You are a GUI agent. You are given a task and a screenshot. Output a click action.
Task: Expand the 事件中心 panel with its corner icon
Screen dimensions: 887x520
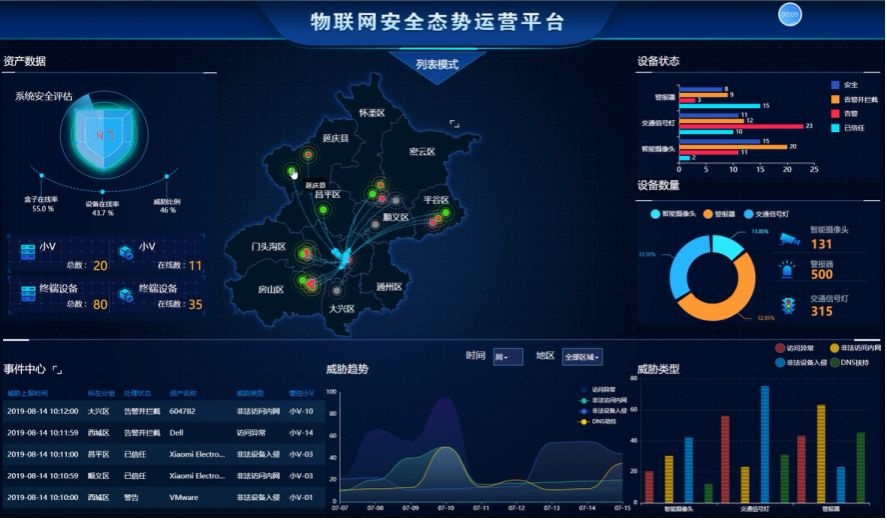tap(58, 369)
